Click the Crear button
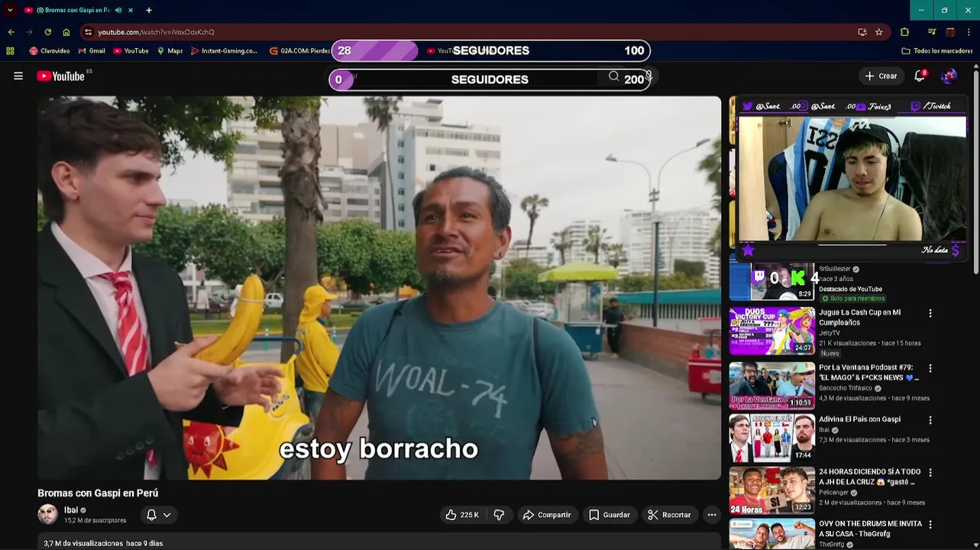 (x=881, y=76)
